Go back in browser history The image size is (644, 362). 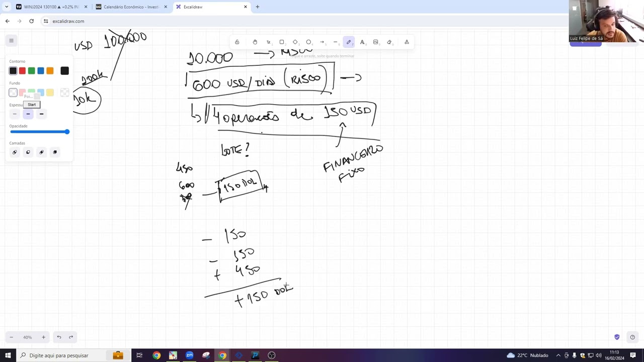7,21
